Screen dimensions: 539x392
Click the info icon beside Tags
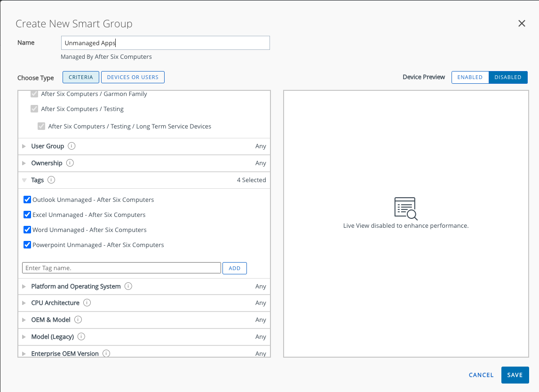tap(51, 179)
